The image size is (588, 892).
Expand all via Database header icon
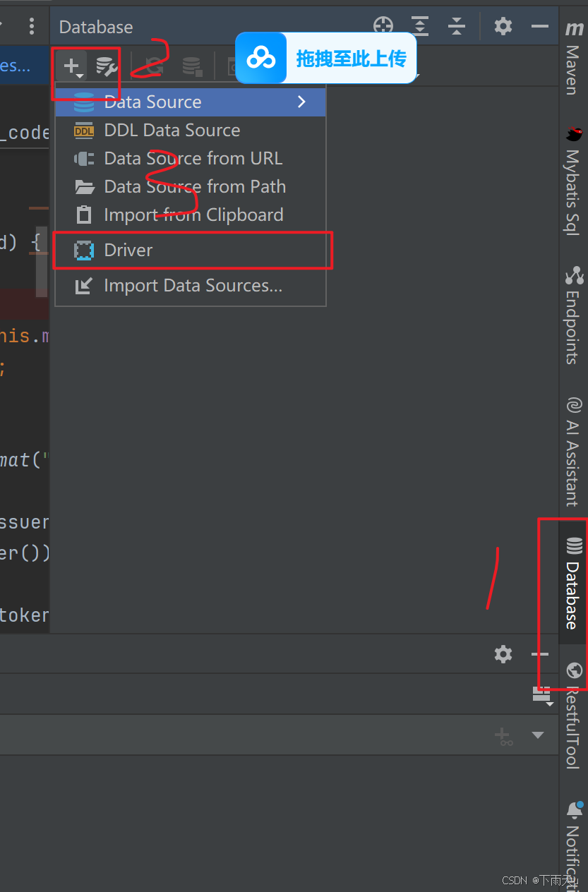(420, 27)
